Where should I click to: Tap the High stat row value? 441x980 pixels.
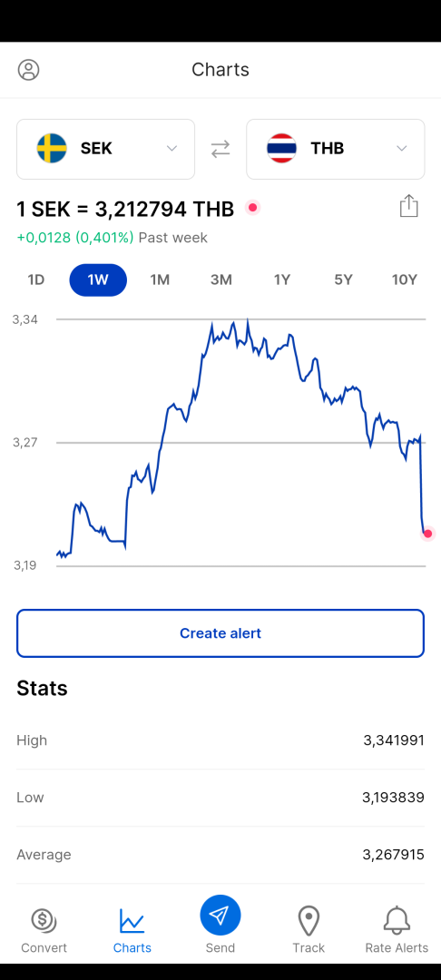394,740
